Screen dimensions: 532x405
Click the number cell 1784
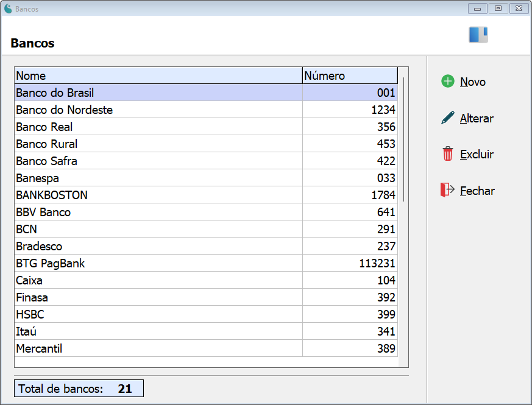pos(350,195)
